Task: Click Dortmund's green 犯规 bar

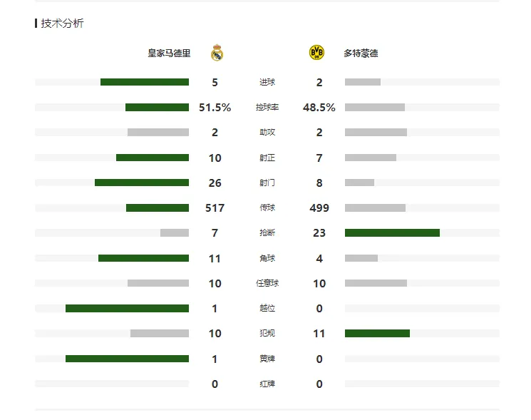Action: [x=377, y=333]
